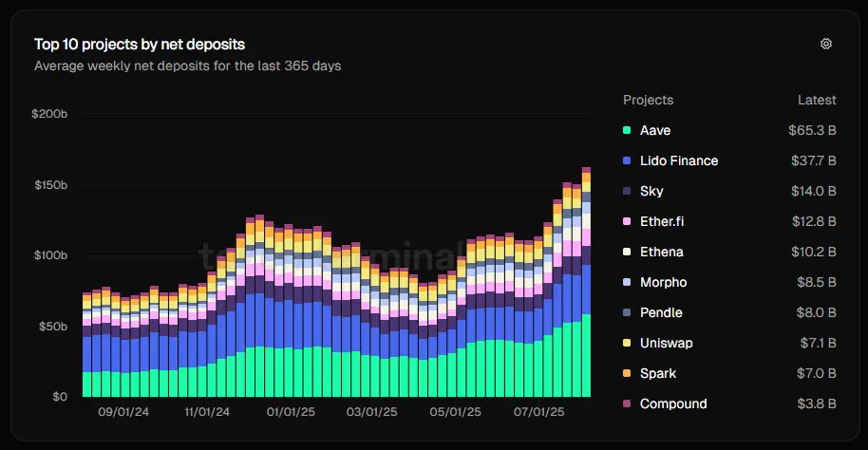Click the Pendle gray legend swatch
The width and height of the screenshot is (868, 450).
[627, 312]
